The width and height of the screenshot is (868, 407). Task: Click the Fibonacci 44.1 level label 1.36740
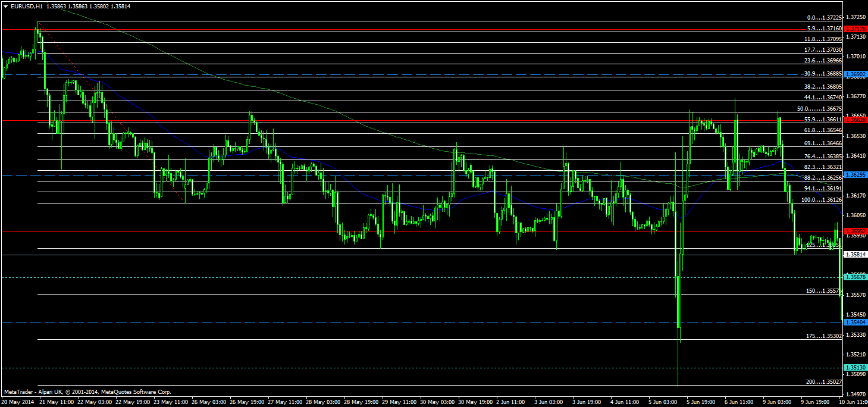(x=823, y=97)
